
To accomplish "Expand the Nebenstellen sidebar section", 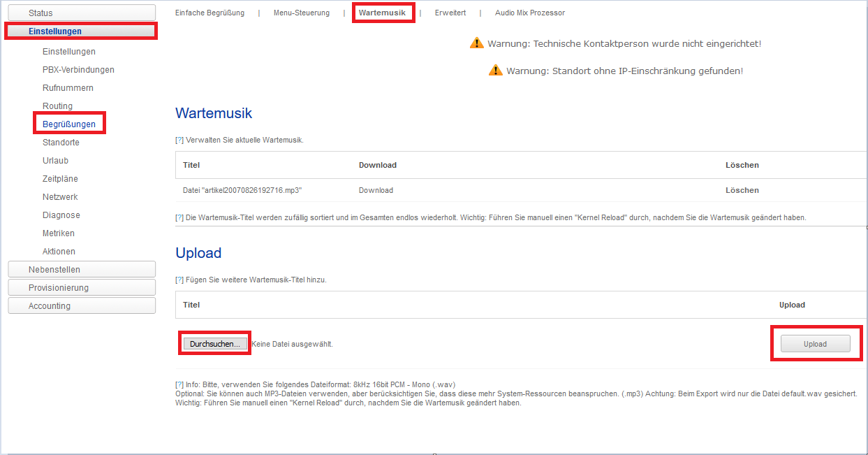I will pos(82,270).
